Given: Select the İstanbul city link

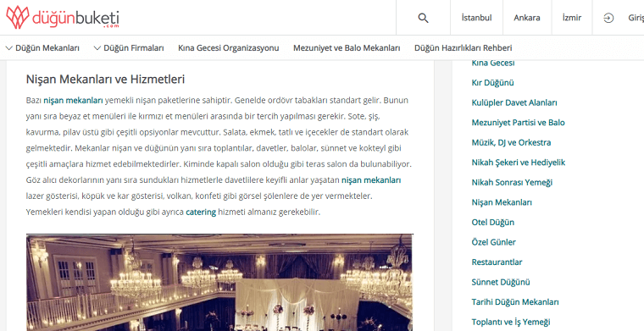Looking at the screenshot, I should [x=476, y=18].
